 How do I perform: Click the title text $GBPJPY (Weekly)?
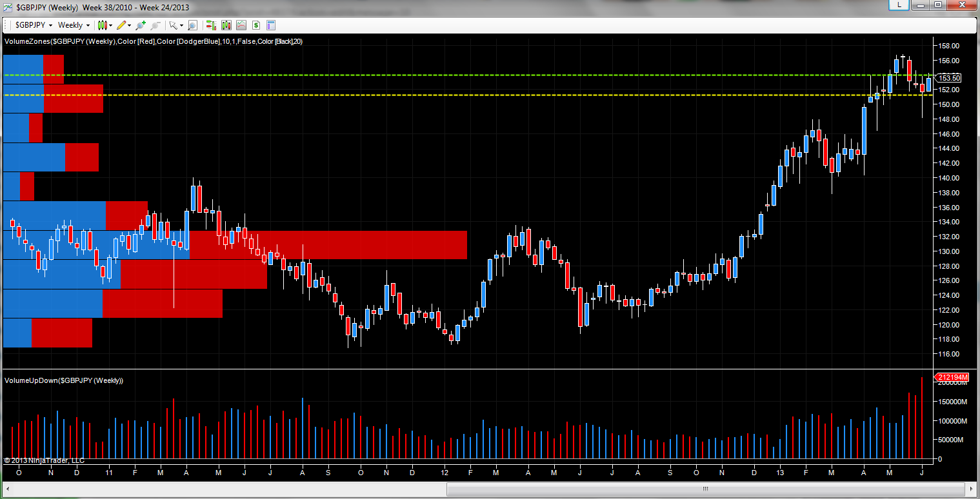47,7
